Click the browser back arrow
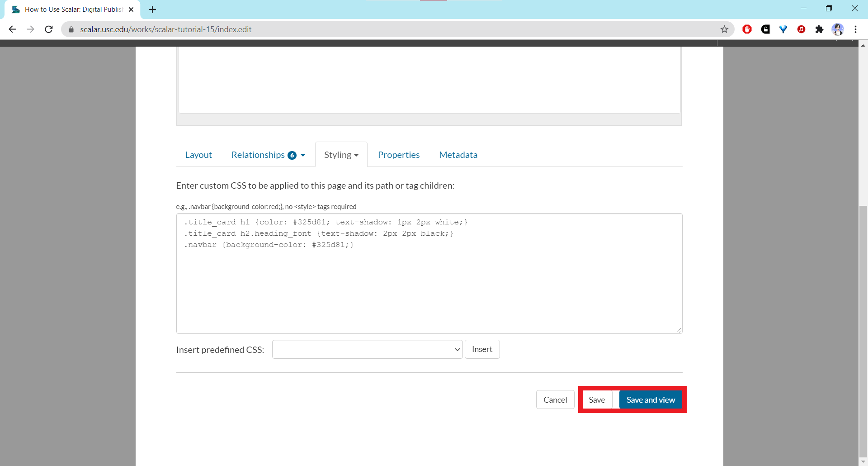This screenshot has height=466, width=868. pyautogui.click(x=12, y=29)
